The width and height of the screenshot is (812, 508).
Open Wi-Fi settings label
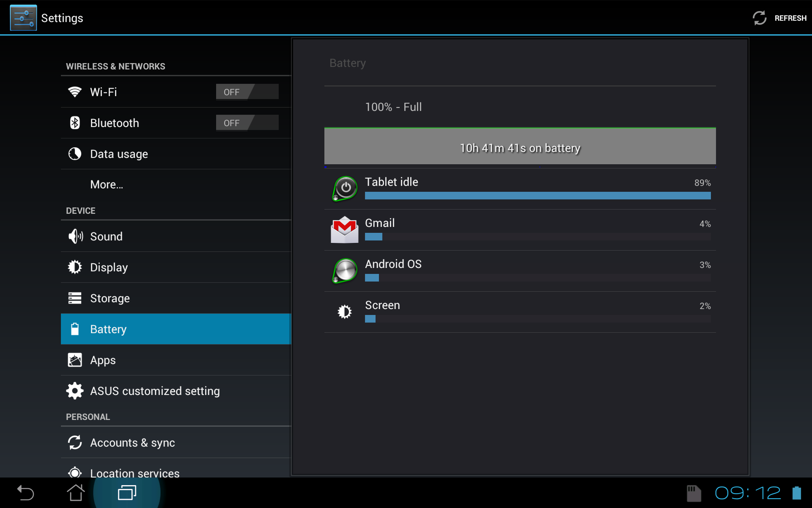pyautogui.click(x=103, y=92)
